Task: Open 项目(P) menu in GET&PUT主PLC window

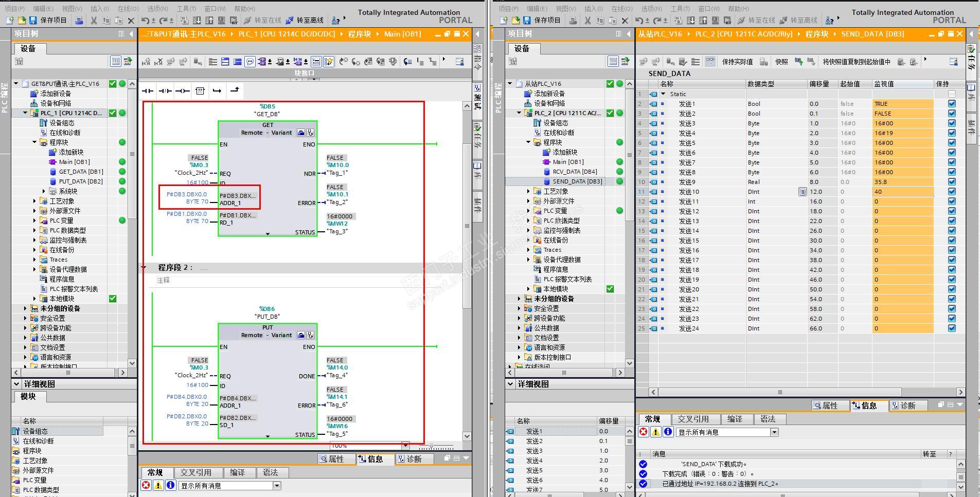Action: click(15, 8)
